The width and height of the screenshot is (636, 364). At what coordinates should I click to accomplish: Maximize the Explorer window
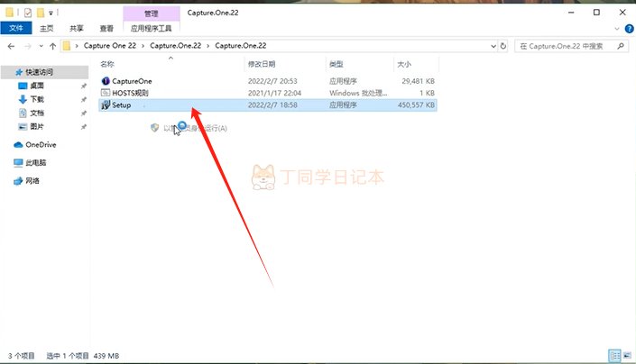(x=596, y=12)
